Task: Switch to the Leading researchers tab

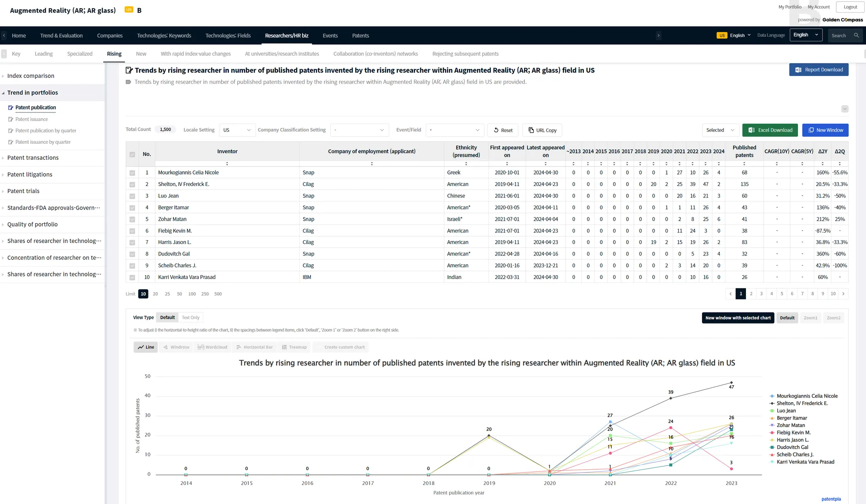Action: click(x=44, y=54)
